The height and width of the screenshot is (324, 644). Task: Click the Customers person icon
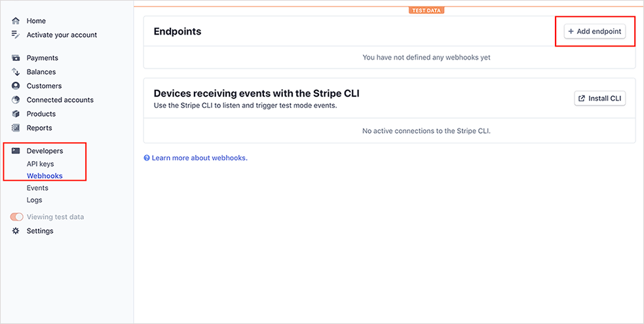point(16,86)
